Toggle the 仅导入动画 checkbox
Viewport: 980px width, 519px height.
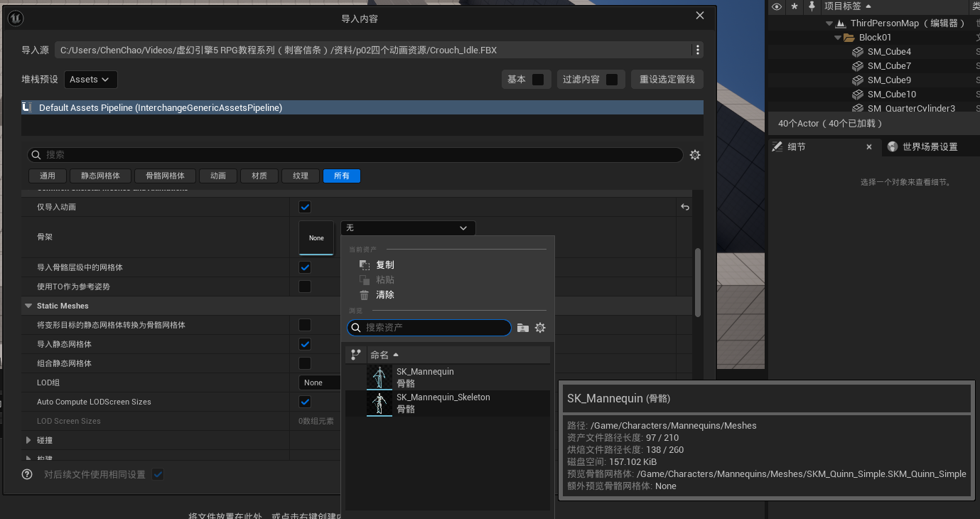click(x=305, y=207)
